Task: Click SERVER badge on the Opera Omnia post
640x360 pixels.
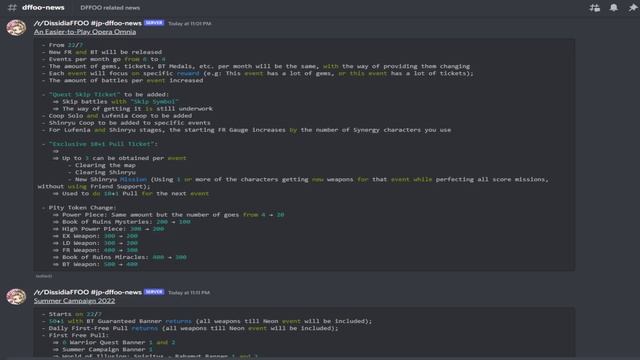Action: pos(154,23)
